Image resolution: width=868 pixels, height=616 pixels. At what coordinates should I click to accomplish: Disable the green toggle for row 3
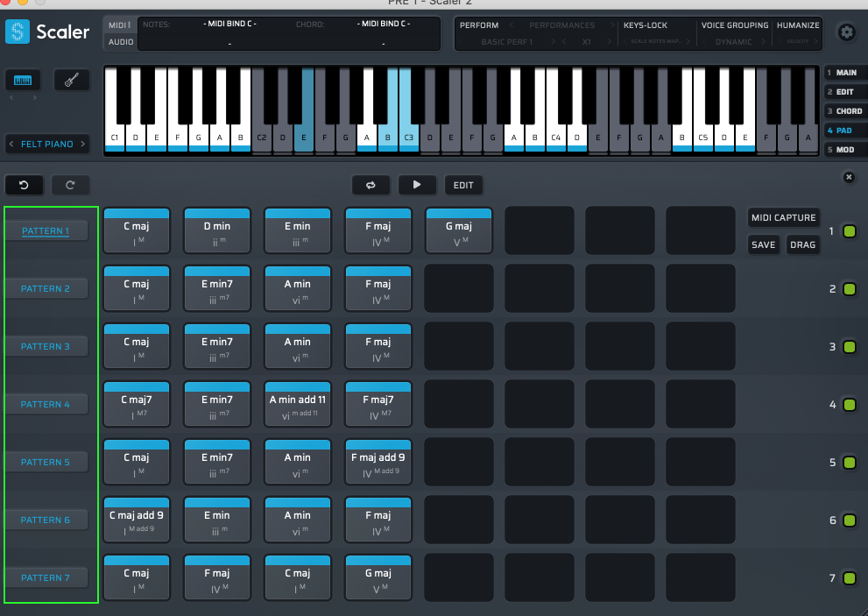pos(850,347)
